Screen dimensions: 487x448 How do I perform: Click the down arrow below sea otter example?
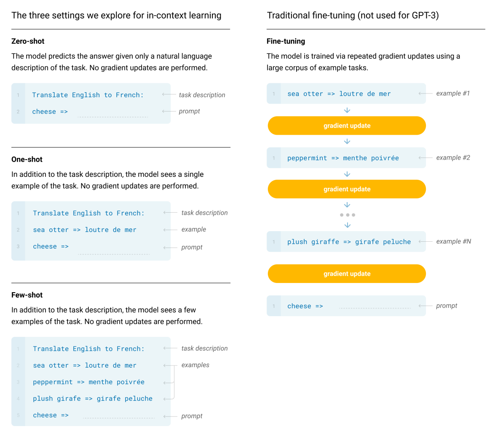[347, 110]
